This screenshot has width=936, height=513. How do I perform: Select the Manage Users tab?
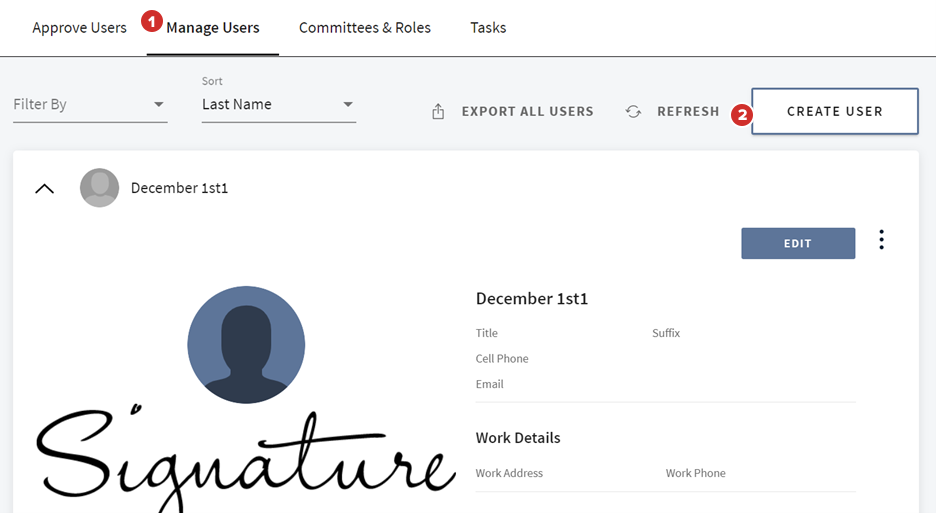click(213, 28)
